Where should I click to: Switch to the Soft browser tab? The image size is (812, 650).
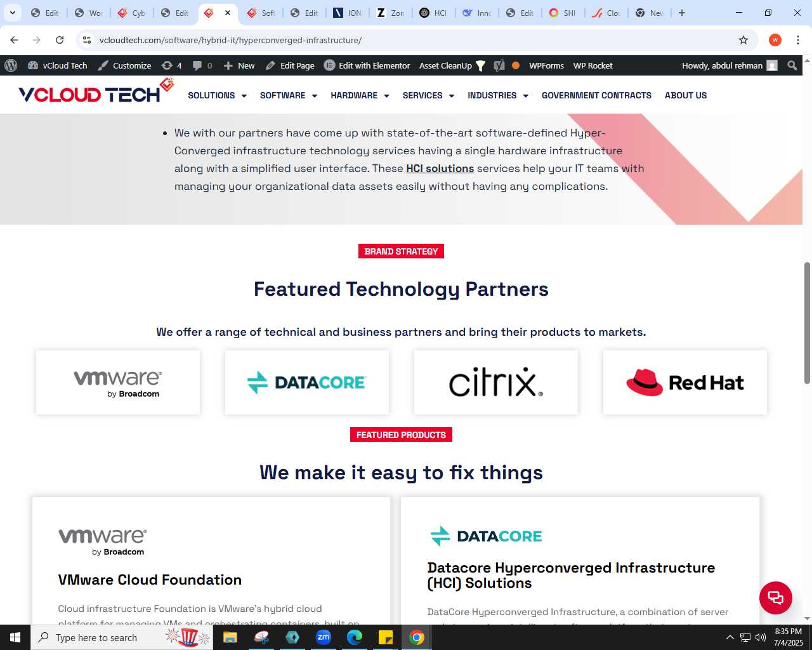261,13
